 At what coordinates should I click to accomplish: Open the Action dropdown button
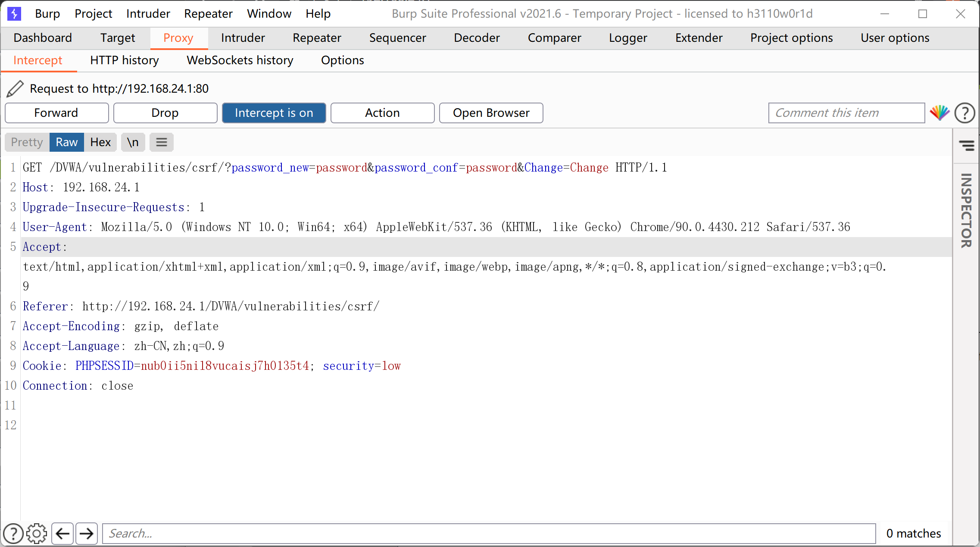tap(382, 113)
